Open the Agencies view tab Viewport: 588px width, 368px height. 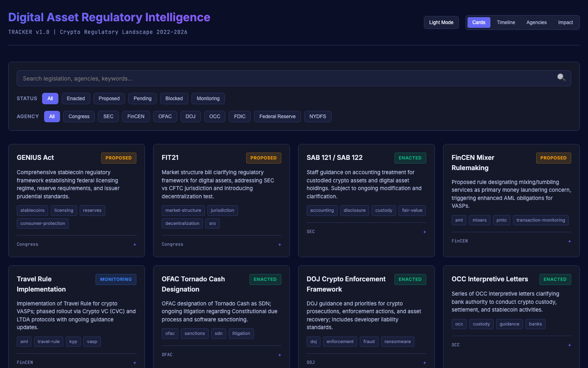click(x=537, y=22)
